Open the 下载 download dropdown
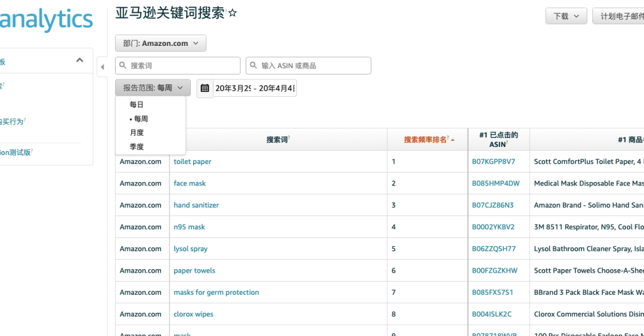Viewport: 644px width, 336px height. tap(566, 16)
